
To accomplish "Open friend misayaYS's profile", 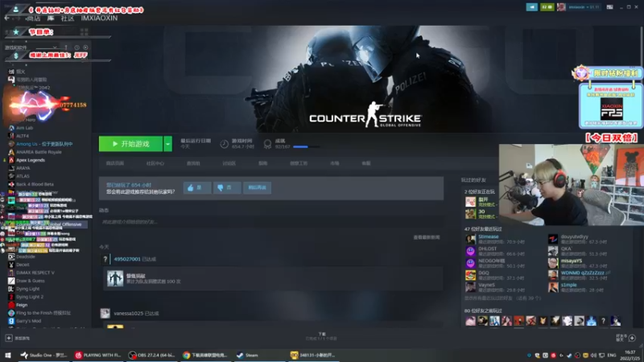I will pos(572,261).
